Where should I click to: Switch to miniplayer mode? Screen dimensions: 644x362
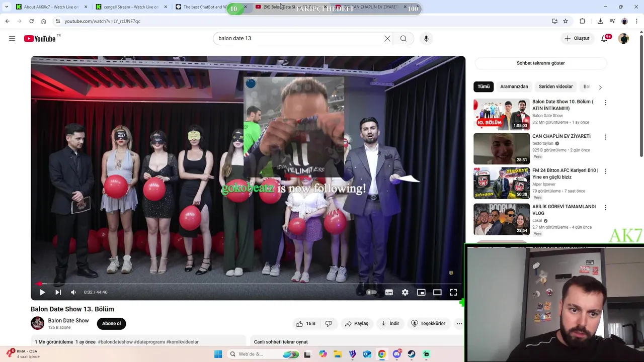(421, 292)
